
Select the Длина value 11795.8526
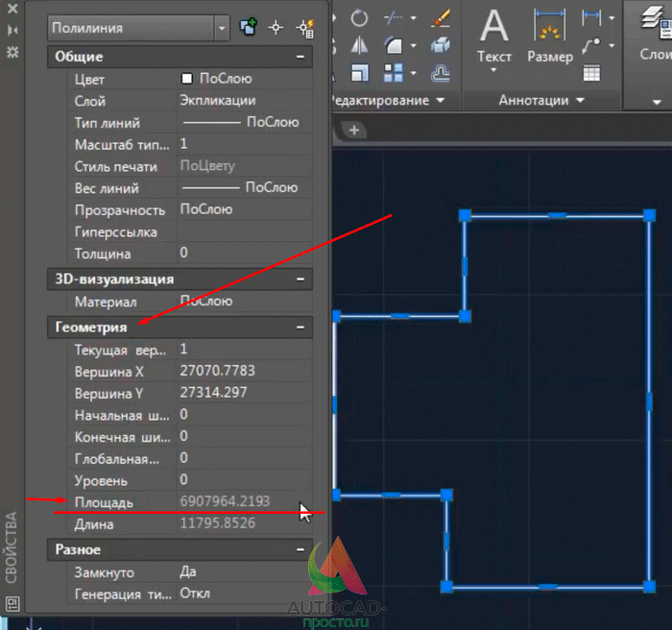coord(218,523)
